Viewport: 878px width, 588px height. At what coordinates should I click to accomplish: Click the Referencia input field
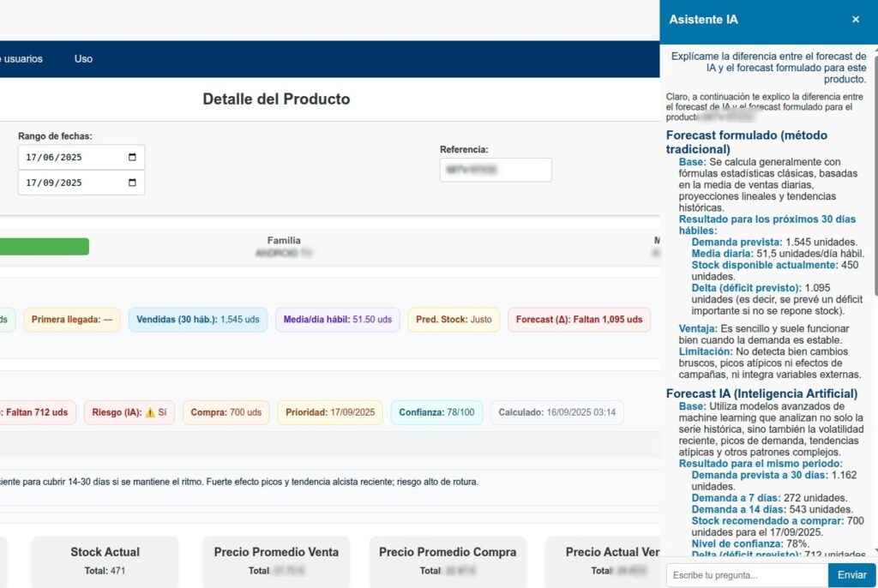[x=495, y=170]
